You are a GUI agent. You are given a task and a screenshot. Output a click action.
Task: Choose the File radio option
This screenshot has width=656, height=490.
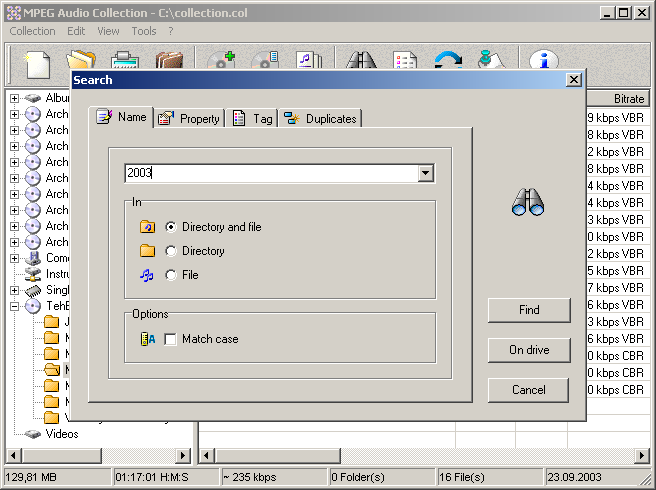(x=171, y=275)
